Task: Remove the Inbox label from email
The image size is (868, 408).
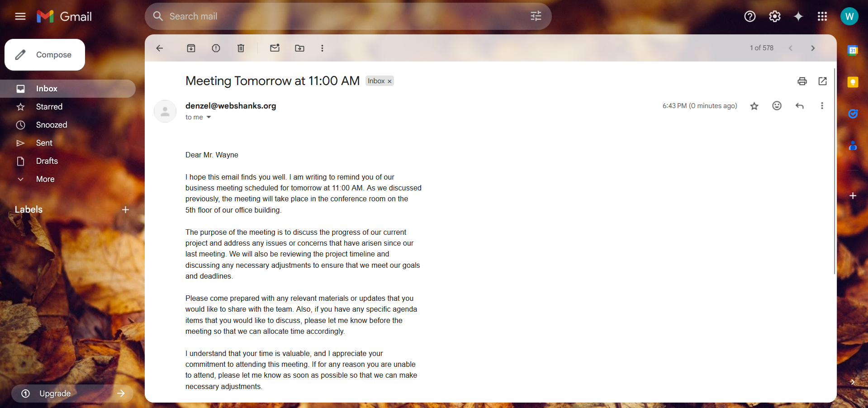Action: [389, 81]
